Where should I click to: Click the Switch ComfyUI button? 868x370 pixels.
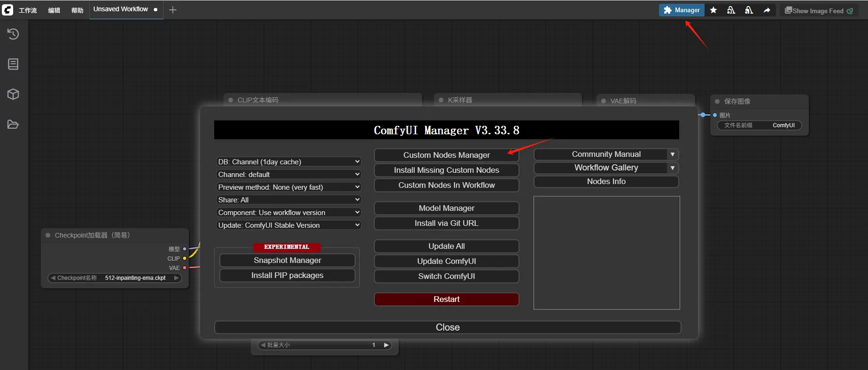[x=447, y=276]
